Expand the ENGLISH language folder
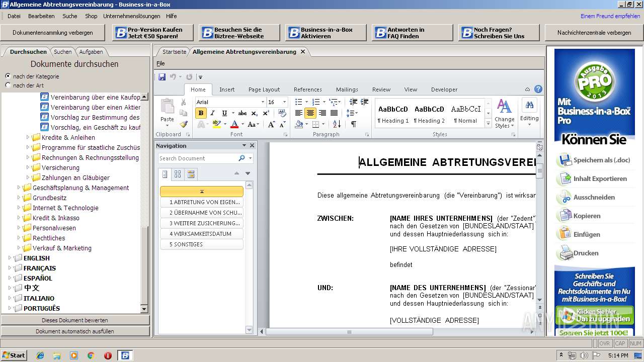Viewport: 644px width, 362px height. pyautogui.click(x=10, y=258)
